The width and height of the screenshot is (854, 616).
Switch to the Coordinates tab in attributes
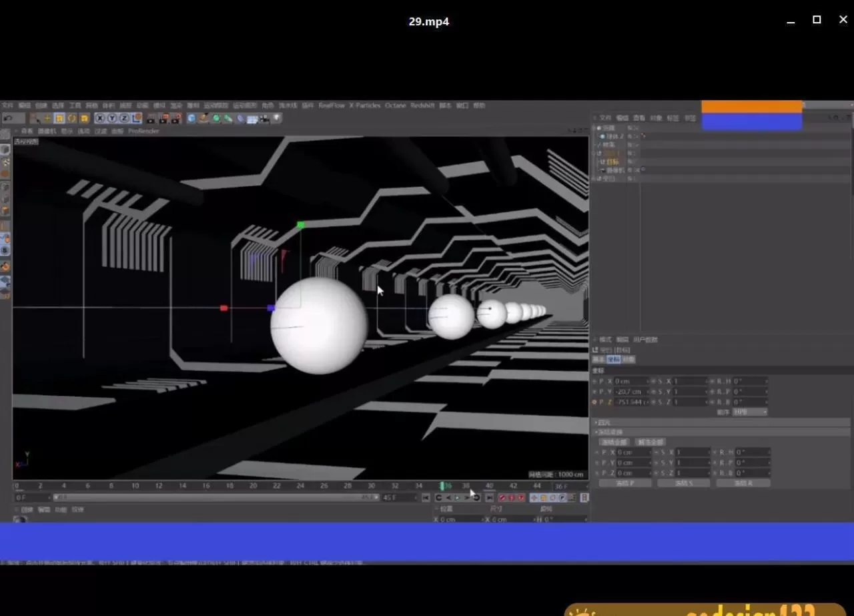coord(613,360)
